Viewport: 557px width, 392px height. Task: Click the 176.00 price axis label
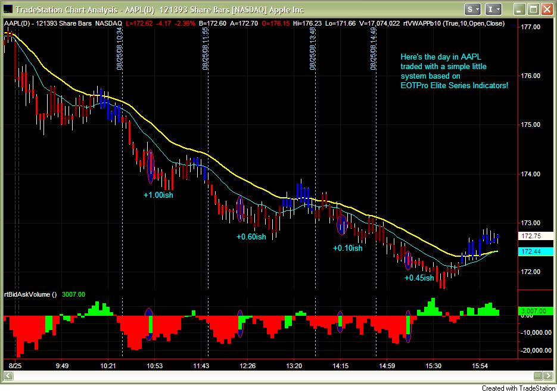pyautogui.click(x=530, y=76)
